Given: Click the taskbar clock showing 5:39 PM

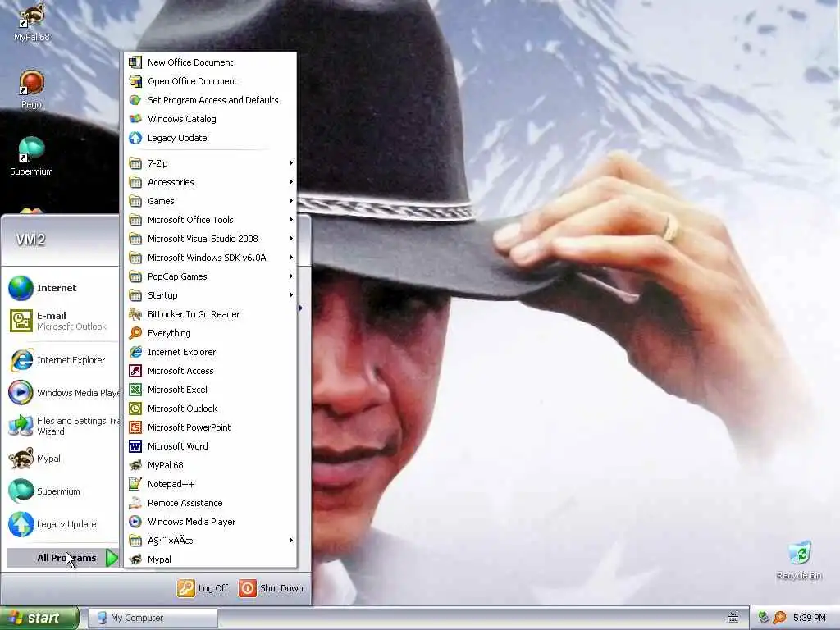Looking at the screenshot, I should [810, 618].
